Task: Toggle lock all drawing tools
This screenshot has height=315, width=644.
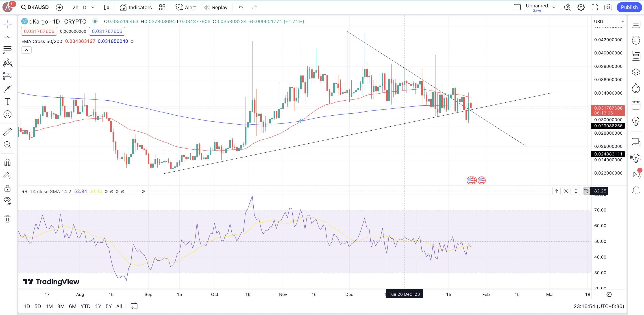Action: 7,188
